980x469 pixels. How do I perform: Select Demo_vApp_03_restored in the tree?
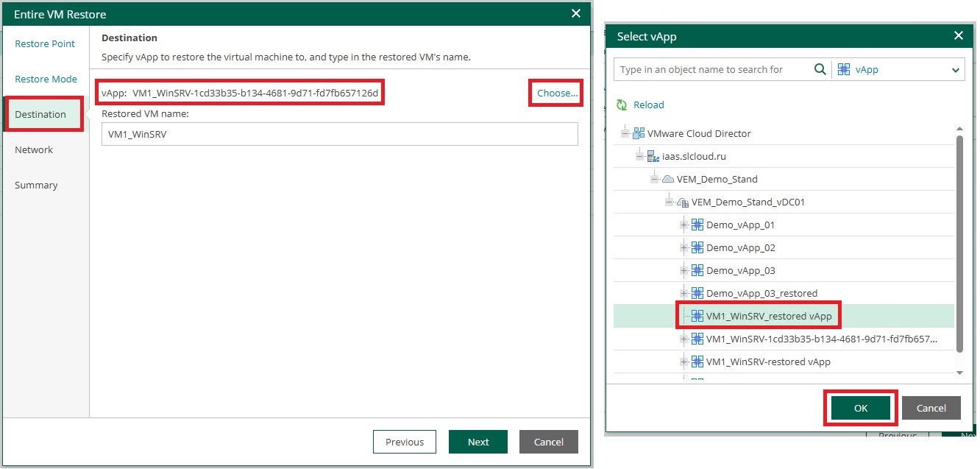[761, 293]
